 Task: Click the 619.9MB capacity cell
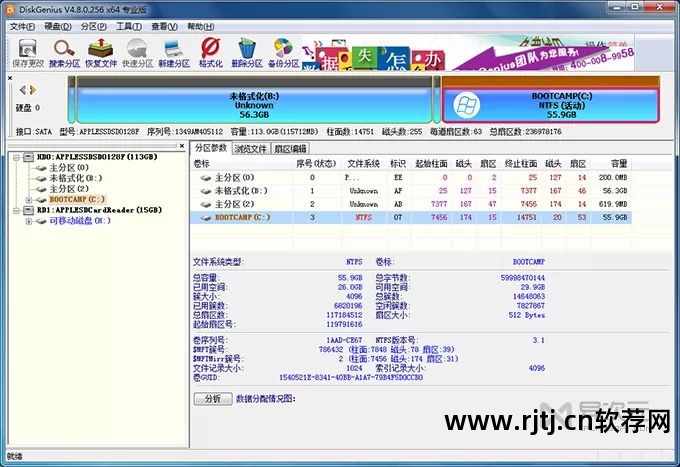[613, 204]
